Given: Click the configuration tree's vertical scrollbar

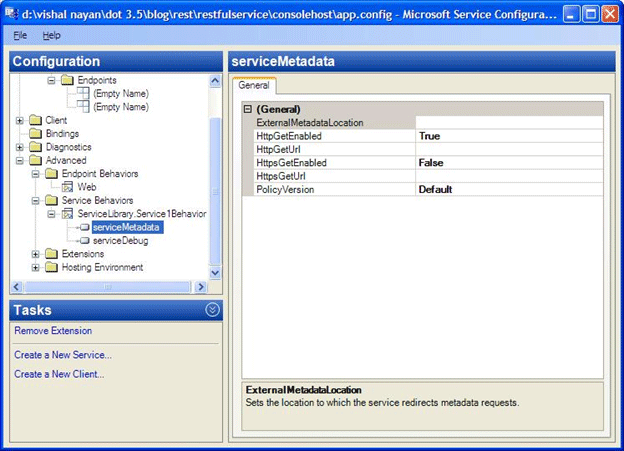Looking at the screenshot, I should pos(214,190).
